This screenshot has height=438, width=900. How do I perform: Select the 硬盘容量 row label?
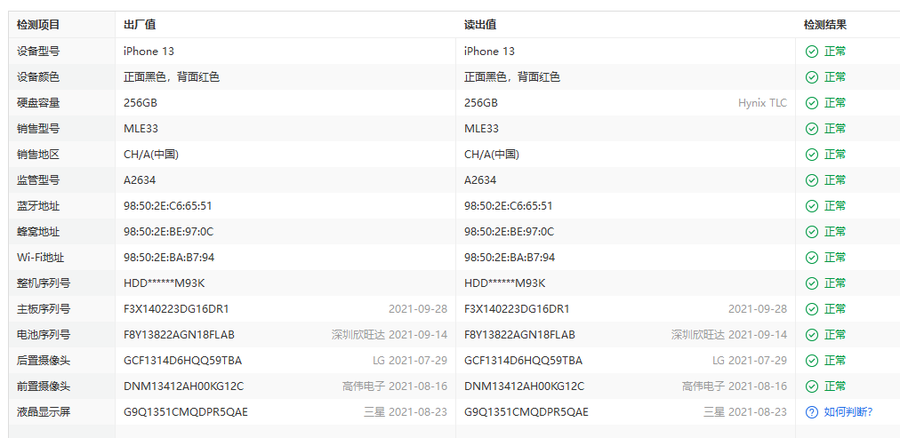(x=38, y=103)
